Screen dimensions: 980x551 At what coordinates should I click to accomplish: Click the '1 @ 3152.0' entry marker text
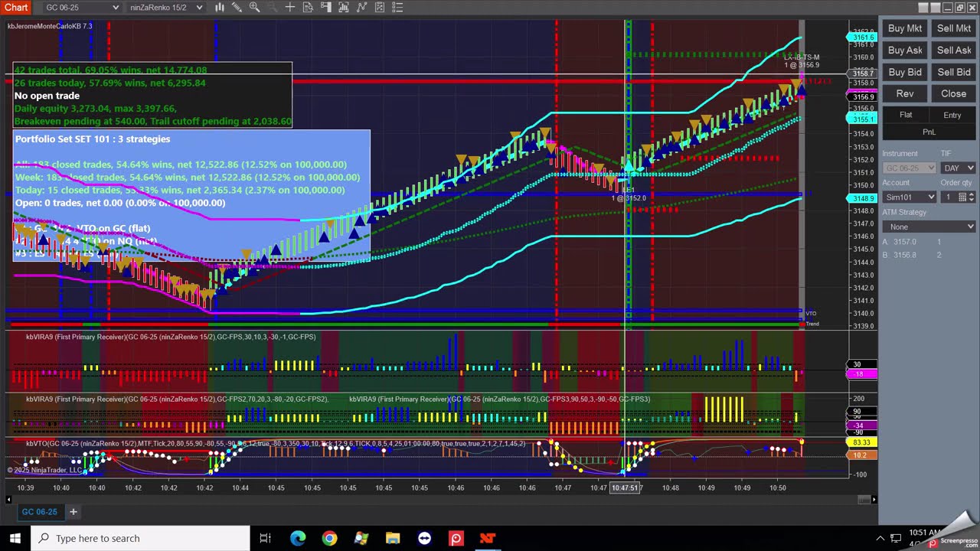(629, 198)
